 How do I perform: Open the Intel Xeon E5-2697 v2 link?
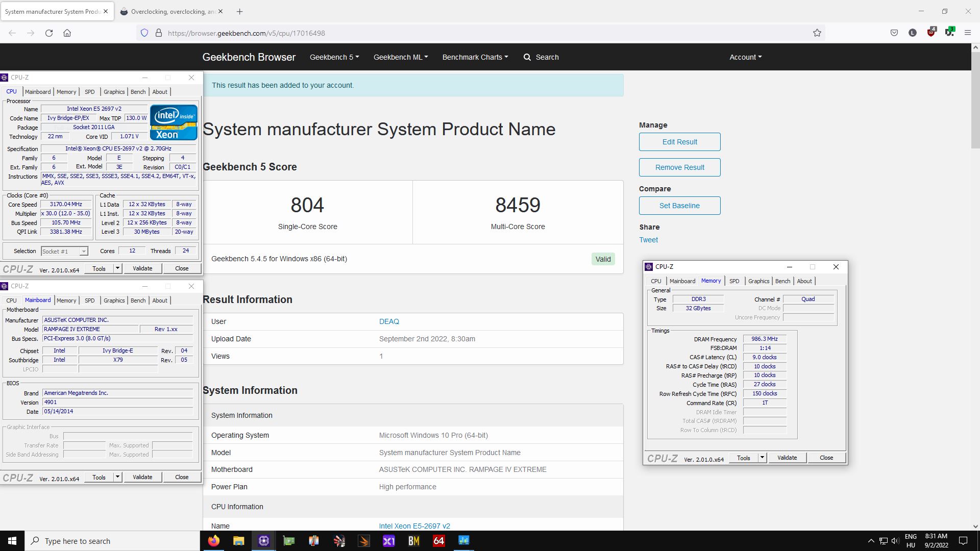coord(414,526)
